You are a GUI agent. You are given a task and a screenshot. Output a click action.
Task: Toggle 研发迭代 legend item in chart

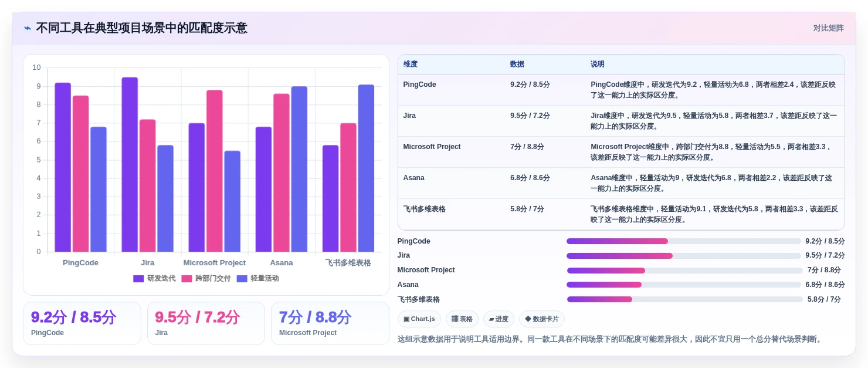pyautogui.click(x=154, y=278)
